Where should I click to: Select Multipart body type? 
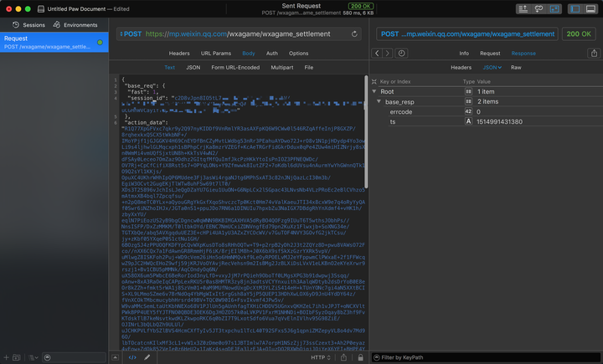(282, 67)
